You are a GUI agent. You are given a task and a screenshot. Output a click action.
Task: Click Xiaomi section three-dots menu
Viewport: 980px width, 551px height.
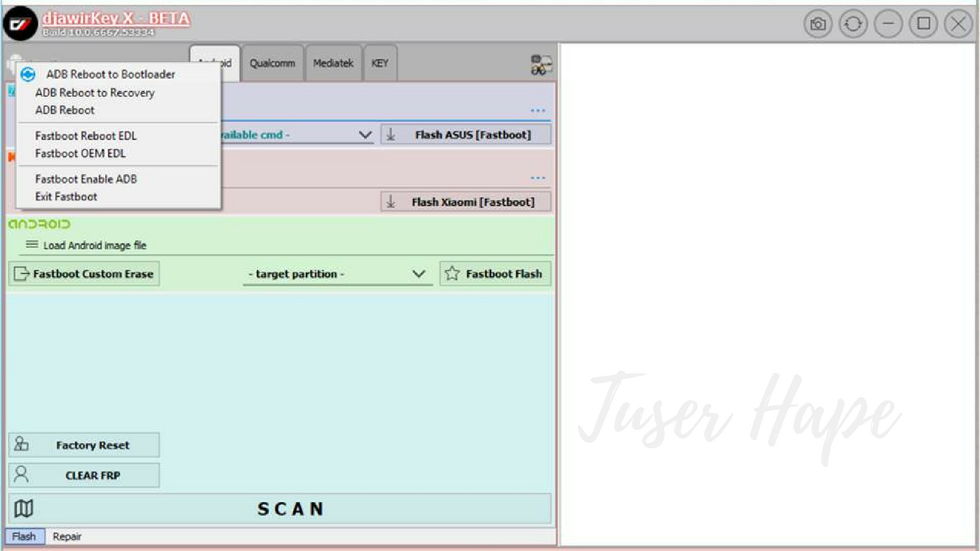tap(538, 178)
